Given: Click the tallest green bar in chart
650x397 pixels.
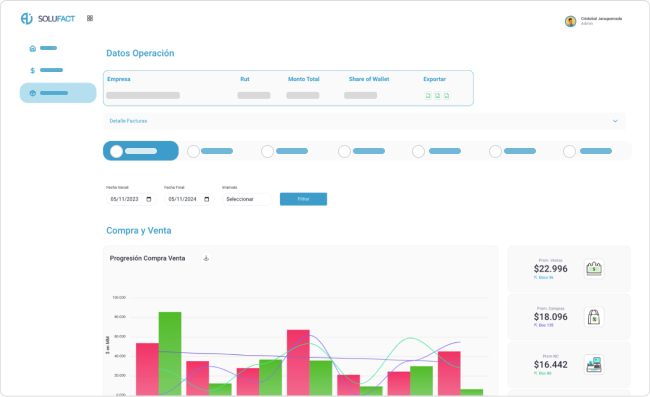Looking at the screenshot, I should 170,353.
